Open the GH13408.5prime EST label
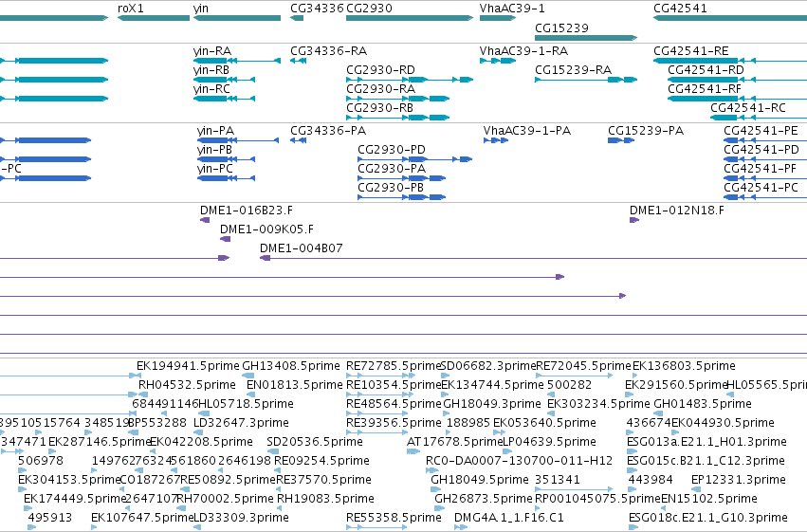This screenshot has width=807, height=532. (291, 366)
